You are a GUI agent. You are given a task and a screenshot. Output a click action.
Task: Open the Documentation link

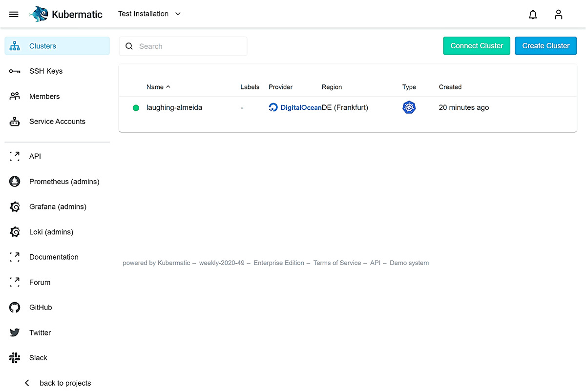tap(54, 257)
